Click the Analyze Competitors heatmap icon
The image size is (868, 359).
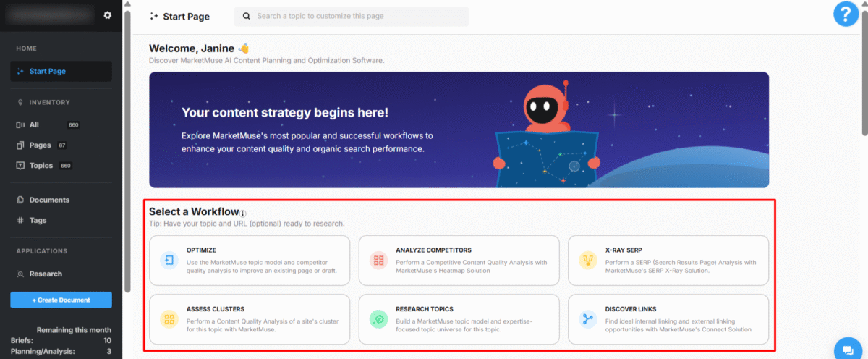[378, 260]
